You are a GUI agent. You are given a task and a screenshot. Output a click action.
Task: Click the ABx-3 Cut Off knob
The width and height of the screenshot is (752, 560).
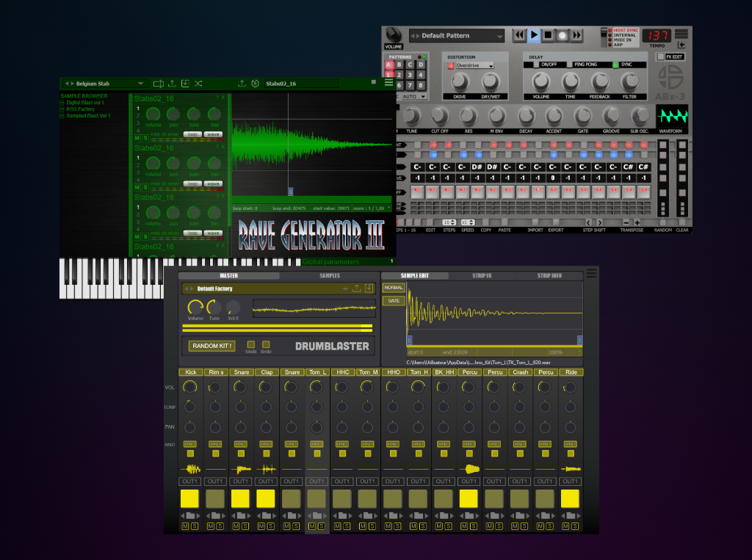coord(439,116)
